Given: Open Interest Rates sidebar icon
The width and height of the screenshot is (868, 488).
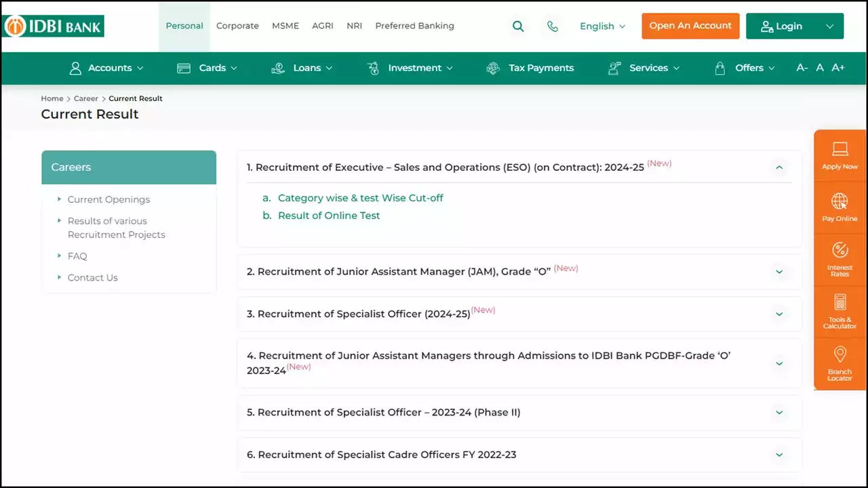Looking at the screenshot, I should [840, 250].
